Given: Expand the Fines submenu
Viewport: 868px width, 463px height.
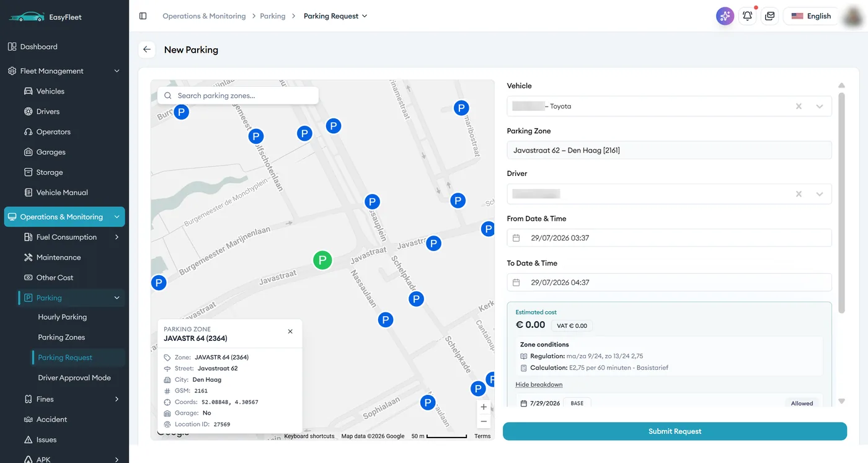Looking at the screenshot, I should (x=117, y=399).
